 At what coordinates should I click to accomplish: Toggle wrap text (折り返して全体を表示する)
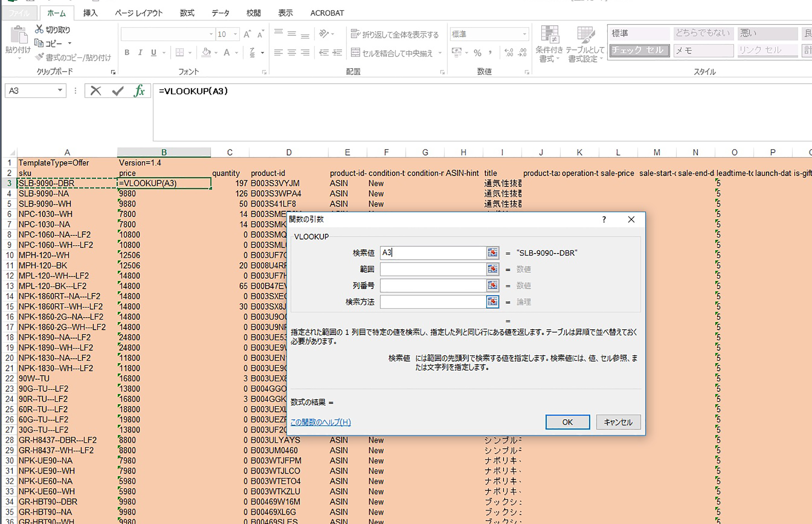coord(394,34)
